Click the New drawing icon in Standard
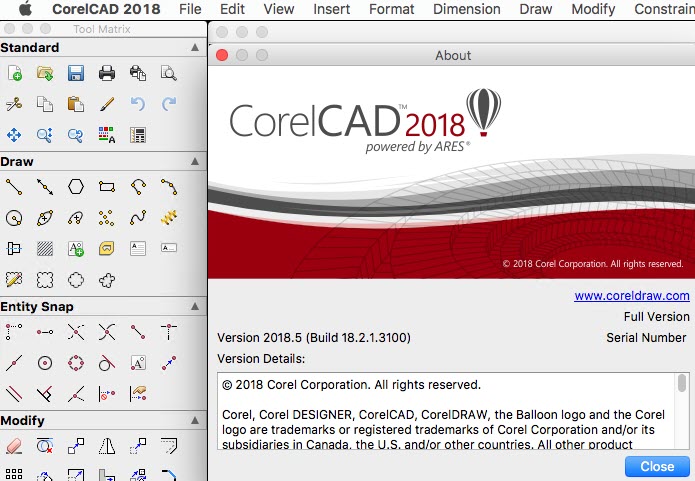Viewport: 695px width, 481px height. click(14, 73)
